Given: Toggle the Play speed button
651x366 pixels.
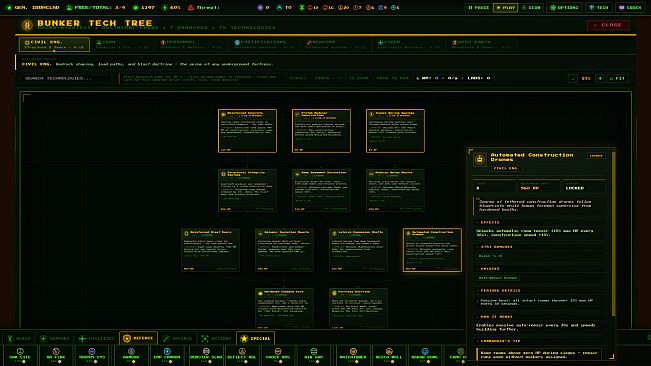Looking at the screenshot, I should coord(505,7).
